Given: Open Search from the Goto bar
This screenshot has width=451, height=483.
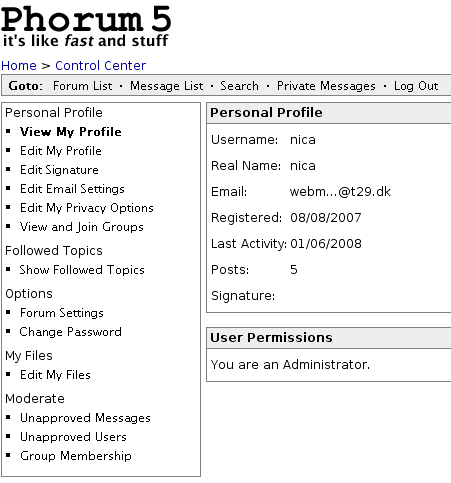Looking at the screenshot, I should coord(239,86).
